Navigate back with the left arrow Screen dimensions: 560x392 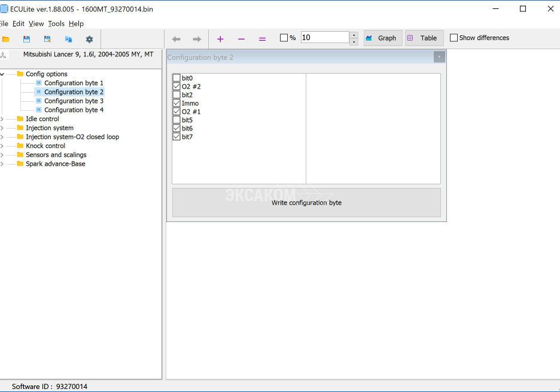tap(176, 39)
